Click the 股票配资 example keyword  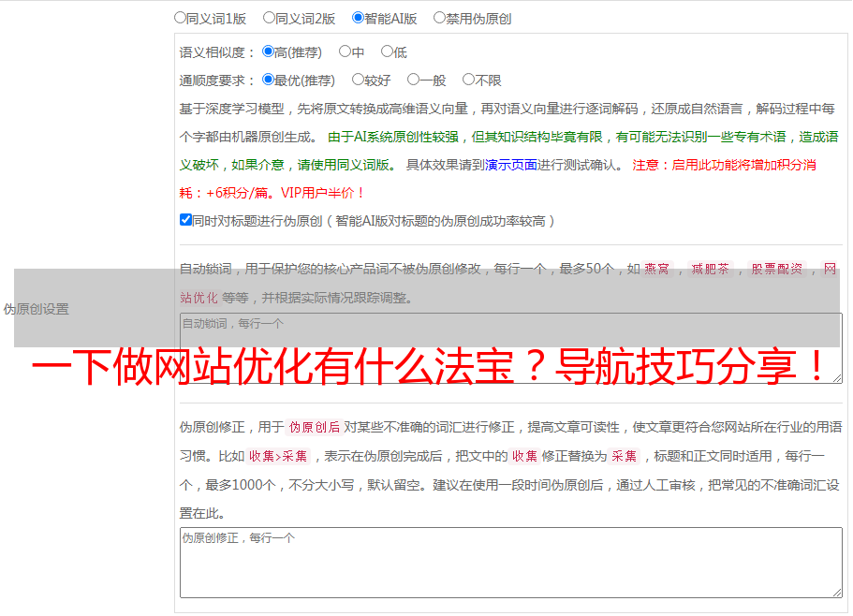click(777, 269)
